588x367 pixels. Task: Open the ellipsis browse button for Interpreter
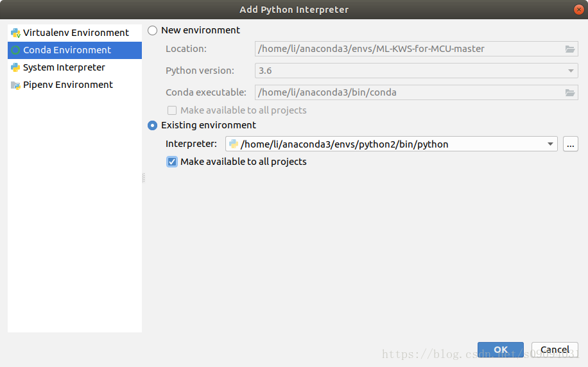click(x=571, y=144)
